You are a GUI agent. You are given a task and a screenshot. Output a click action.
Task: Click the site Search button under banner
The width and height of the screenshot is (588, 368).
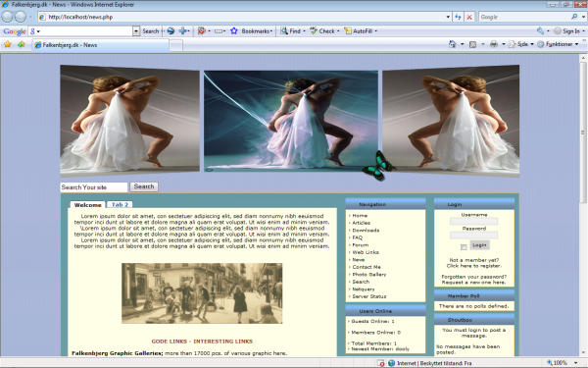click(144, 186)
